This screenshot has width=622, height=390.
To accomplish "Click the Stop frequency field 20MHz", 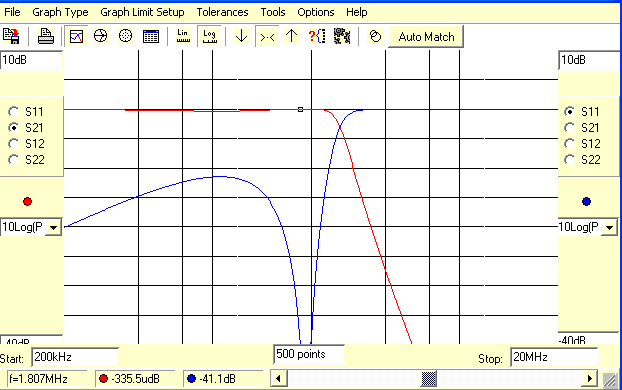I will click(x=554, y=357).
